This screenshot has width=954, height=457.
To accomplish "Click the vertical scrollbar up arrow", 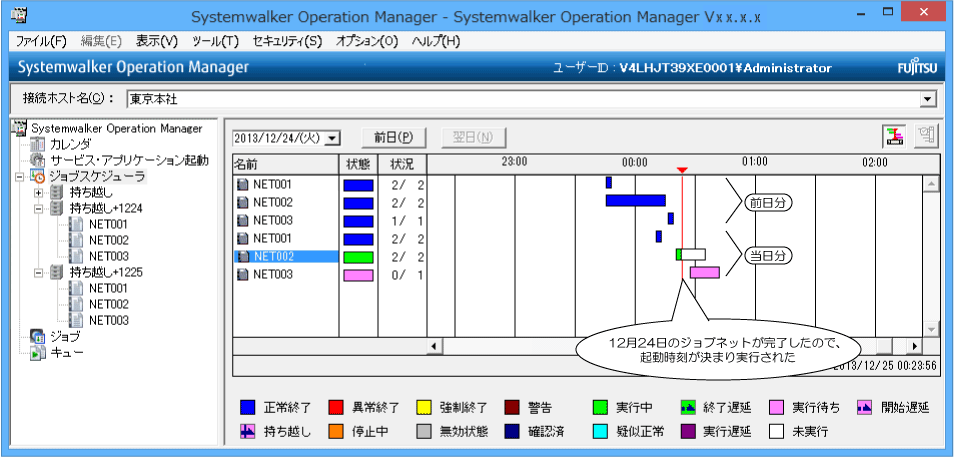I will [930, 184].
